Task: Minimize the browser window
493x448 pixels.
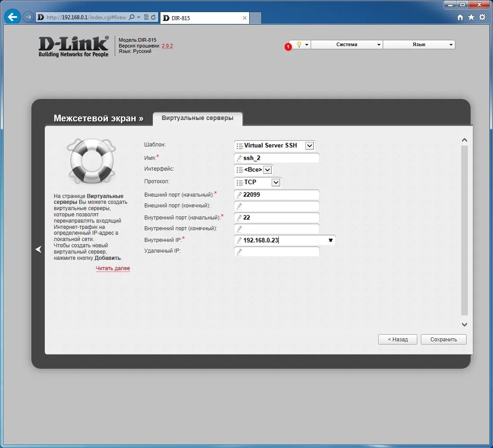Action: click(x=450, y=5)
